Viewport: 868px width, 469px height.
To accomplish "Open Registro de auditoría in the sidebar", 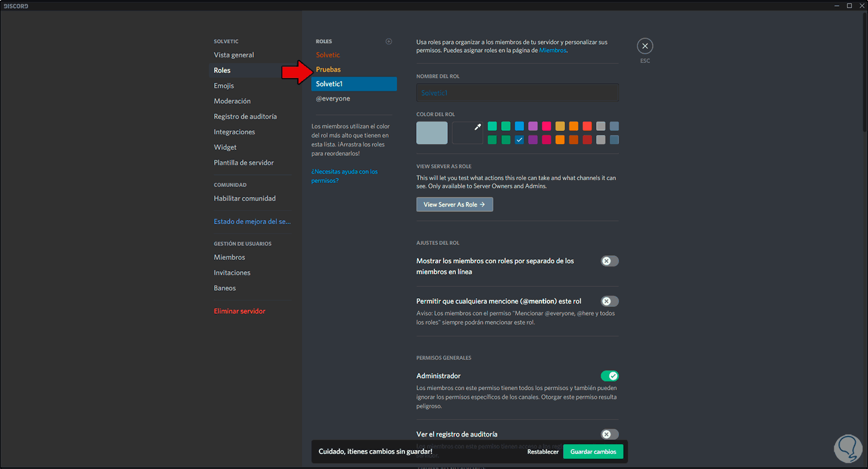I will (245, 116).
